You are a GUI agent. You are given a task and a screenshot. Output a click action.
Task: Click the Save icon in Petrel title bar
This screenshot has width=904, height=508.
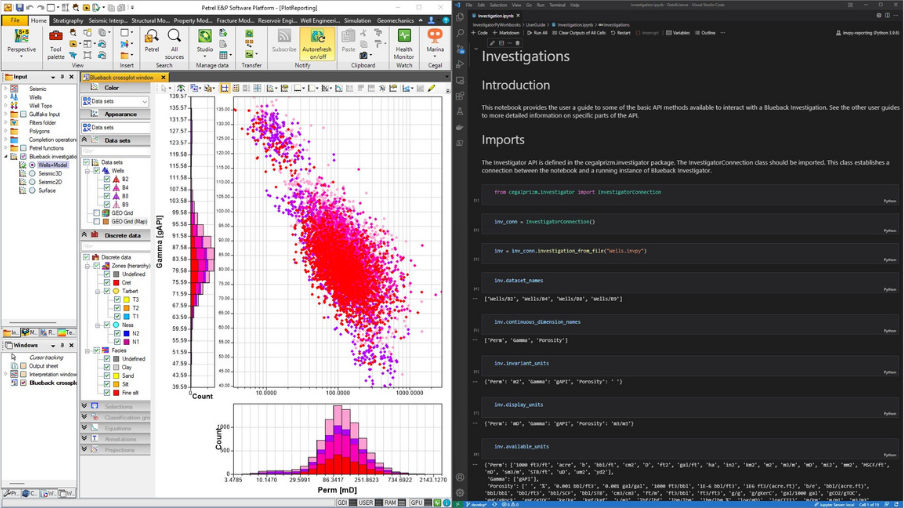(20, 7)
